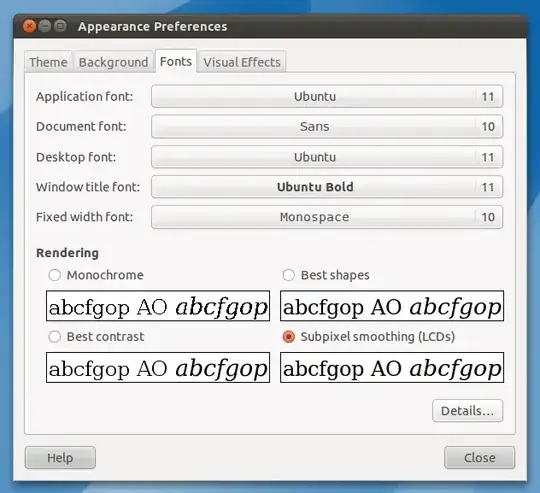Open the Application font chooser
This screenshot has height=493, width=540.
click(x=327, y=96)
